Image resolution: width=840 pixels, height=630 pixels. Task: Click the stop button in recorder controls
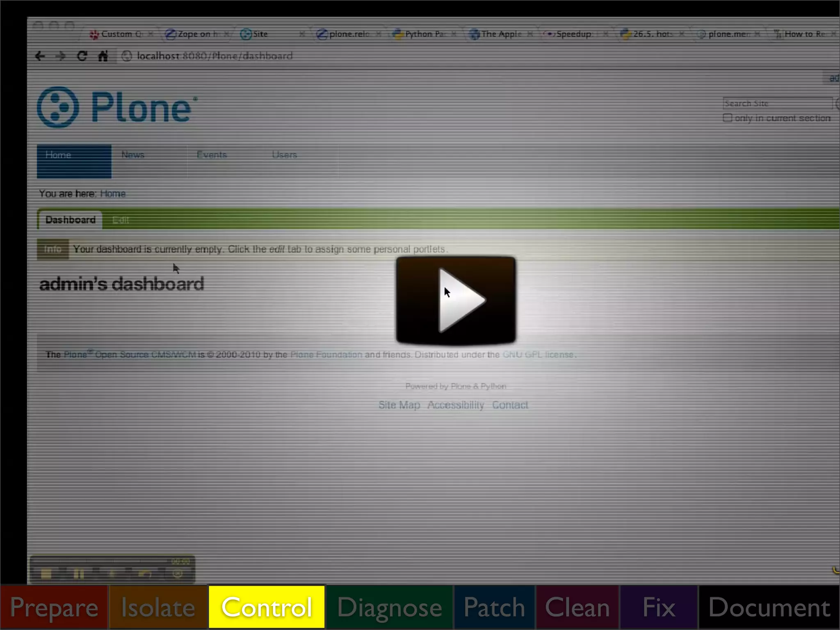(46, 574)
